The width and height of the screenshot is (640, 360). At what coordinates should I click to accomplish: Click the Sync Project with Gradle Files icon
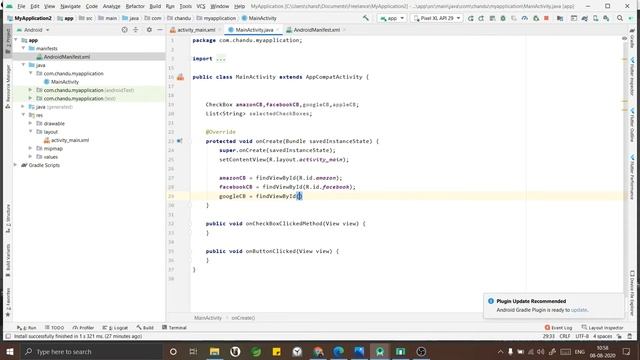pyautogui.click(x=584, y=18)
